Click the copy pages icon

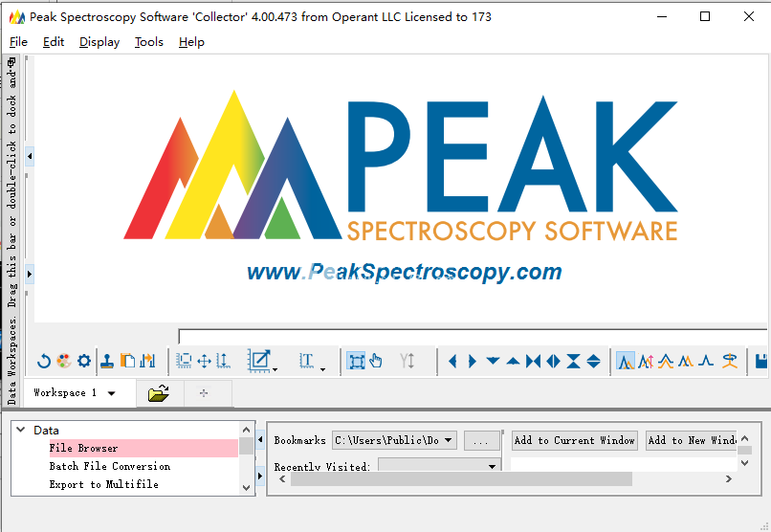(x=127, y=362)
